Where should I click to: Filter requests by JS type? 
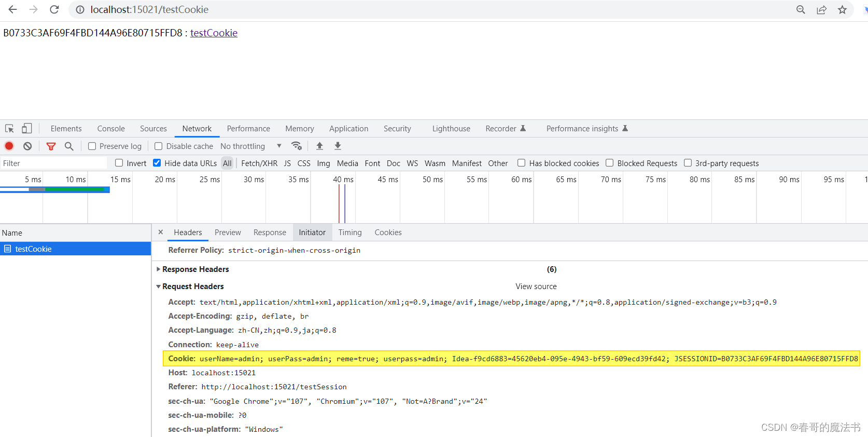pos(287,163)
